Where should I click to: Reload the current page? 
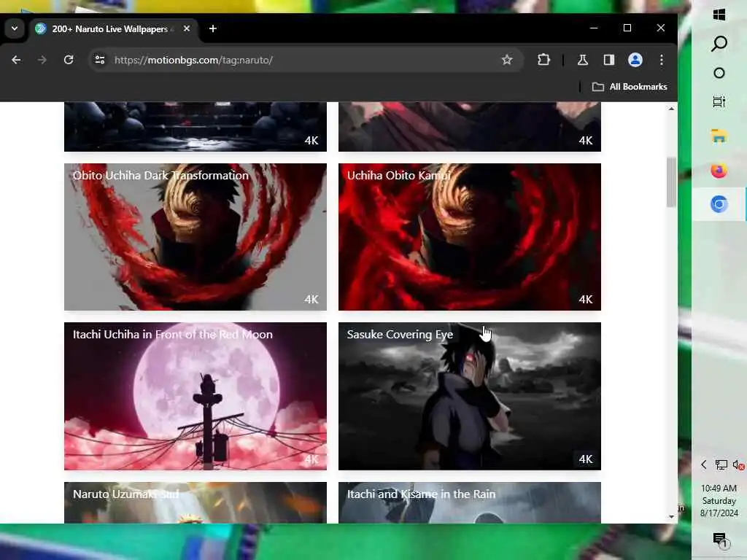pos(69,60)
